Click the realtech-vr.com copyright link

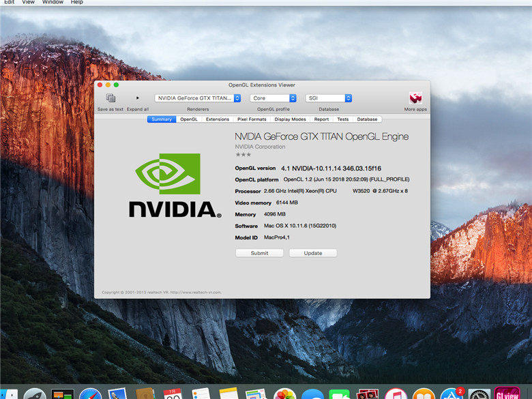click(162, 292)
